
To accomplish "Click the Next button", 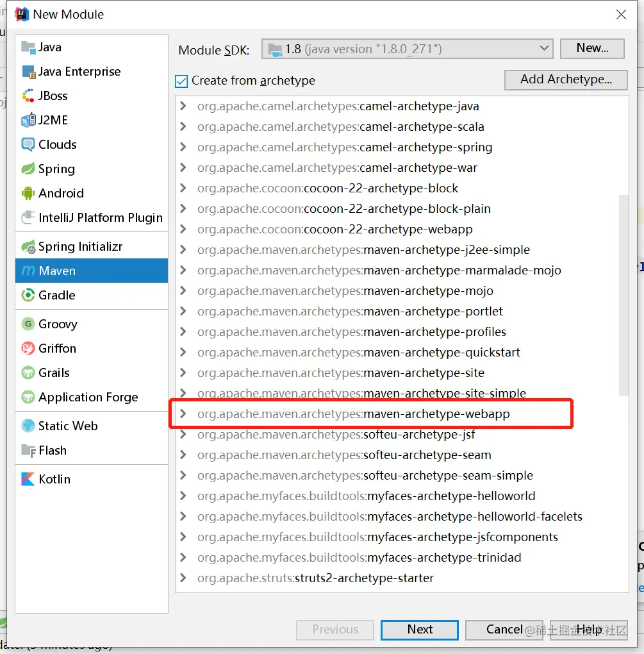I will 419,630.
